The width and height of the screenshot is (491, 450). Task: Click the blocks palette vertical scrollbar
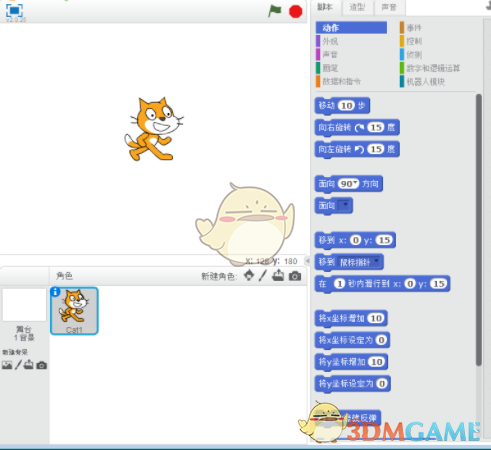pyautogui.click(x=479, y=230)
